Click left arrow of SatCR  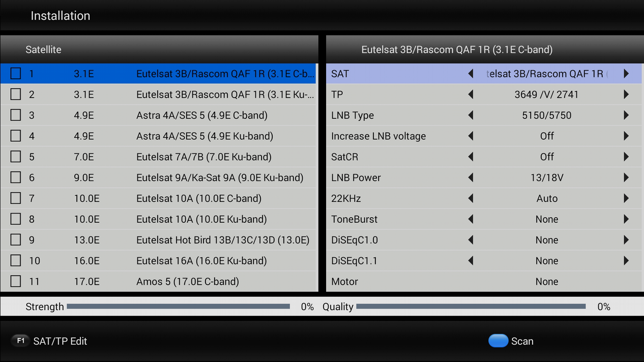[471, 157]
